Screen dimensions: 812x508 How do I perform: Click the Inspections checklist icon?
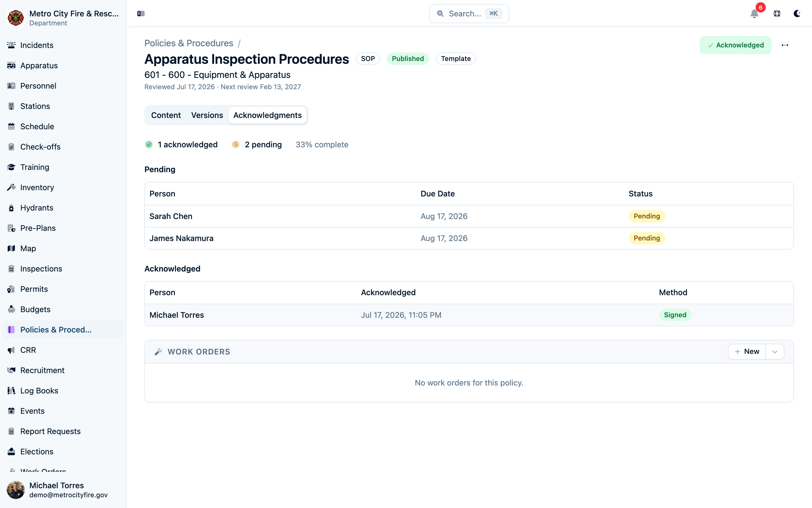(x=11, y=269)
